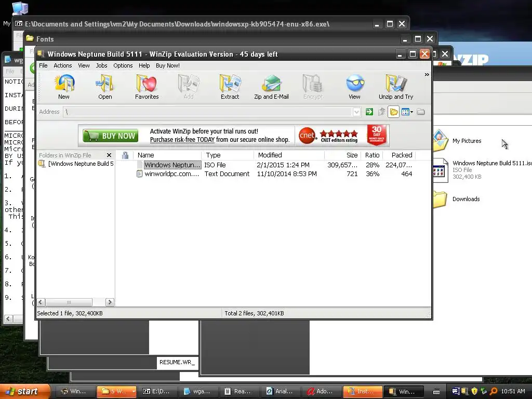
Task: Open the Help menu in WinZip
Action: [x=144, y=65]
